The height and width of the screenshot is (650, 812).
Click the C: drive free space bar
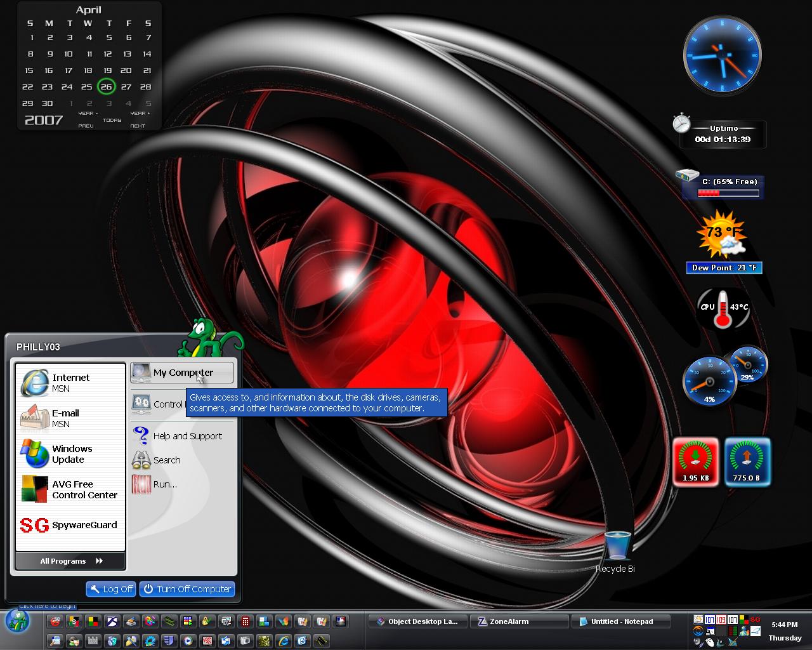click(x=728, y=193)
